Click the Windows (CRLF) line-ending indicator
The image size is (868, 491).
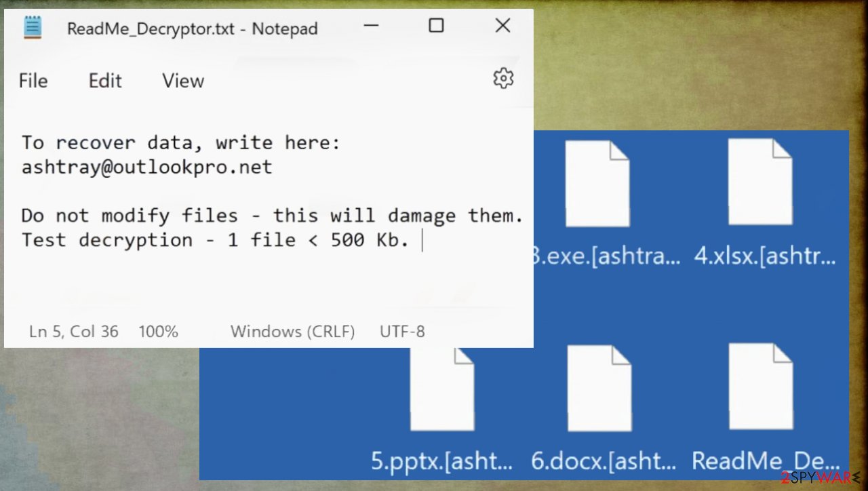pos(293,331)
